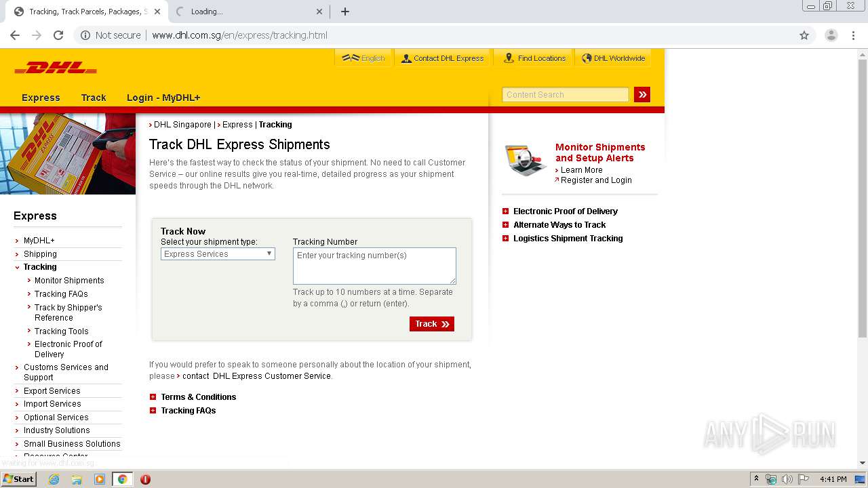Bookmark this page with the star icon
Viewport: 868px width, 488px height.
pyautogui.click(x=804, y=35)
